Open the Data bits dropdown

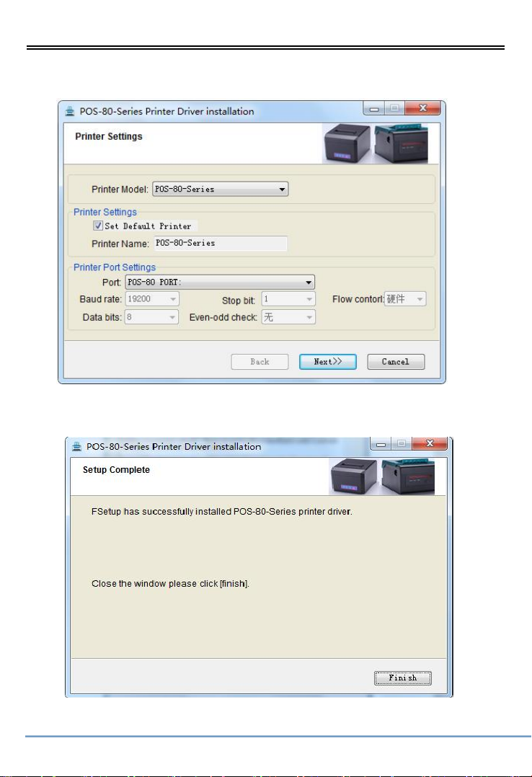151,317
